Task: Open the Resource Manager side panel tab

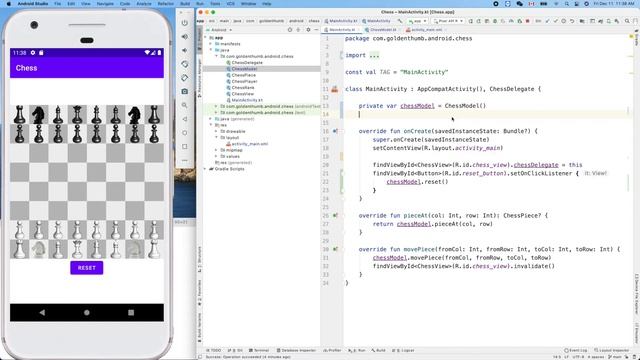Action: [200, 78]
